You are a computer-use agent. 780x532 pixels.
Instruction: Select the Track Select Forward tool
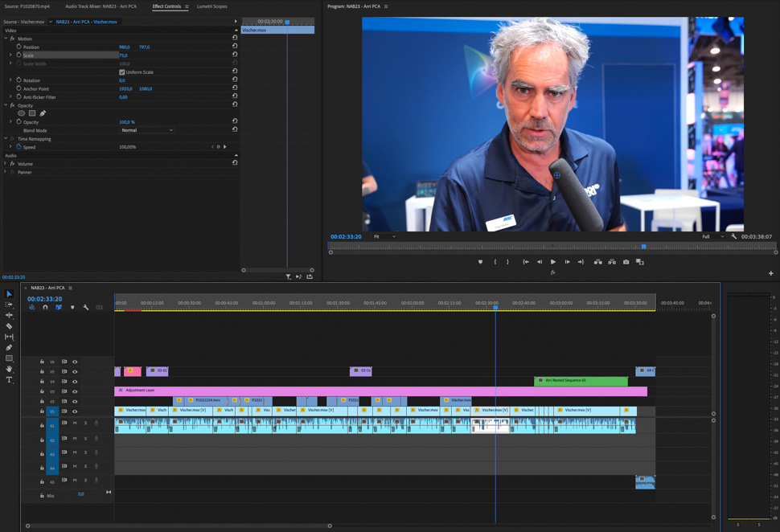(x=9, y=305)
